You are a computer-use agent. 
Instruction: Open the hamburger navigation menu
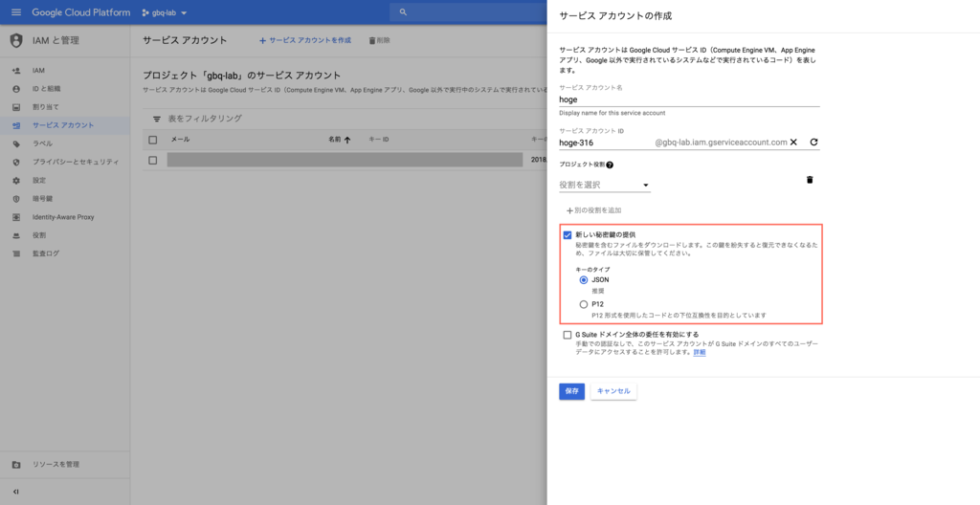click(x=16, y=12)
